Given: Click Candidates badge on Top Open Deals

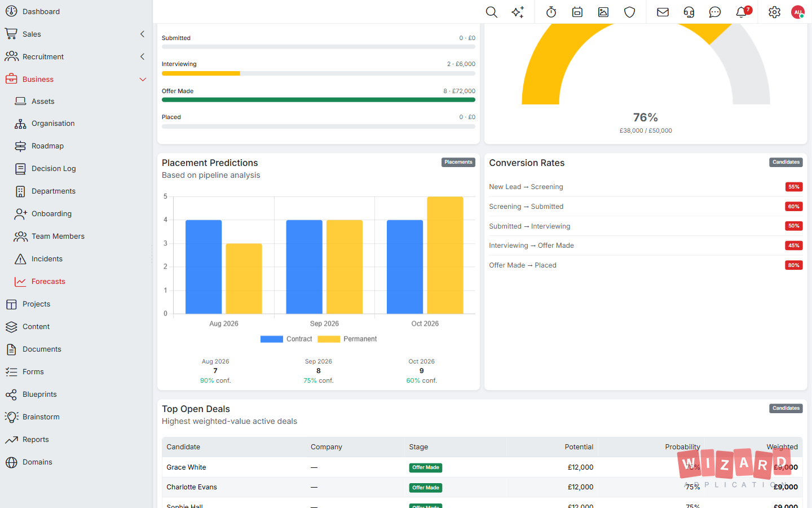Looking at the screenshot, I should [x=786, y=409].
